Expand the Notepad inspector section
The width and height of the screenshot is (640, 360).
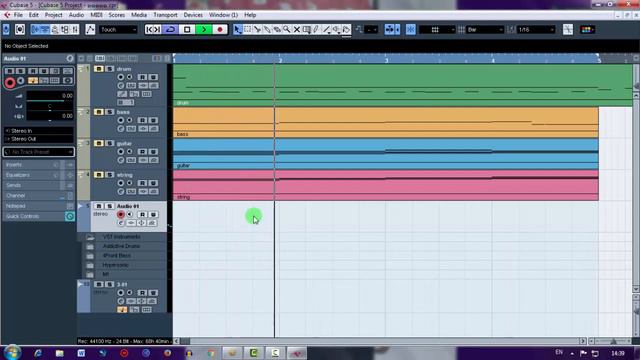pyautogui.click(x=38, y=206)
